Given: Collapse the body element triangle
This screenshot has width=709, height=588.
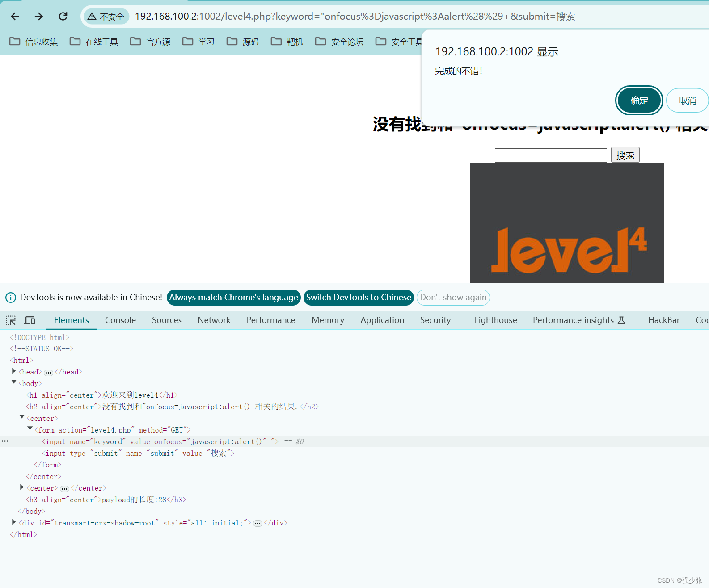Looking at the screenshot, I should pos(14,382).
